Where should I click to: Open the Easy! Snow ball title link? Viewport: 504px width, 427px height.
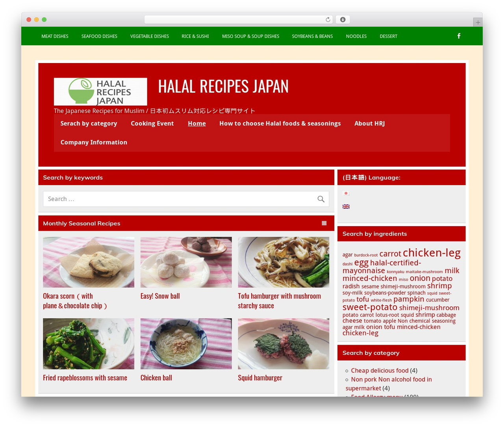[160, 296]
